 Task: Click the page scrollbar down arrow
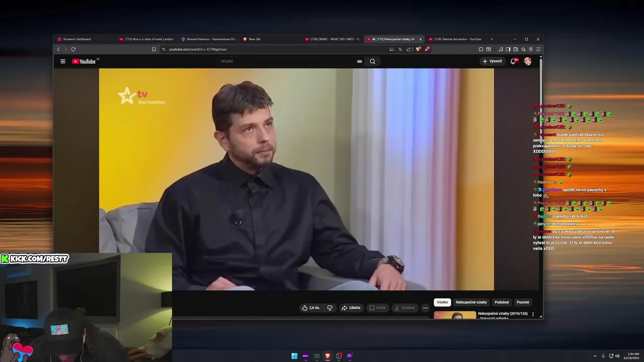coord(541,317)
